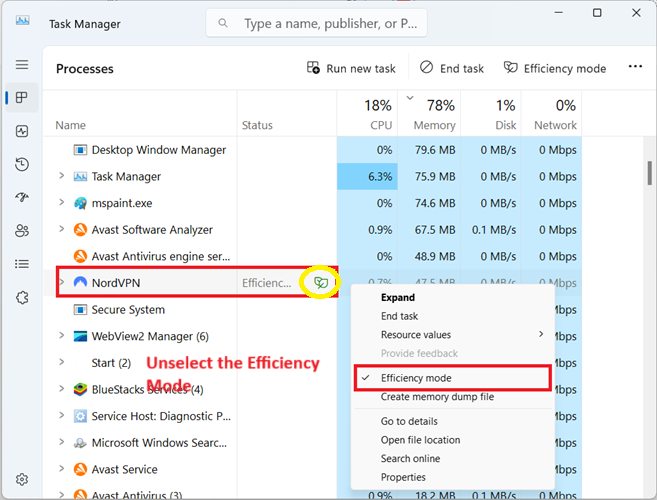
Task: Click the 0.1 MB/s disk cell for Avast Analyzer
Action: pos(491,230)
